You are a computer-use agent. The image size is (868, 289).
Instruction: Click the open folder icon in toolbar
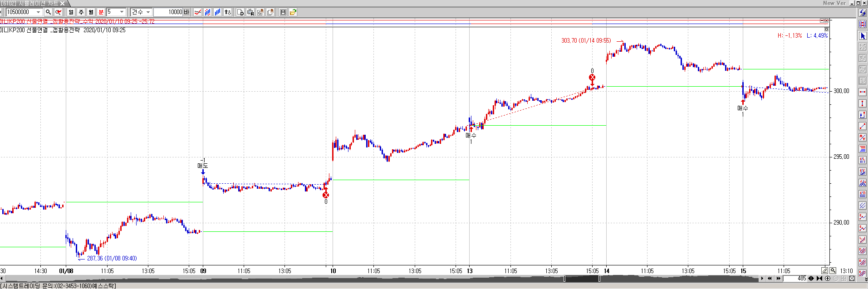pos(293,12)
